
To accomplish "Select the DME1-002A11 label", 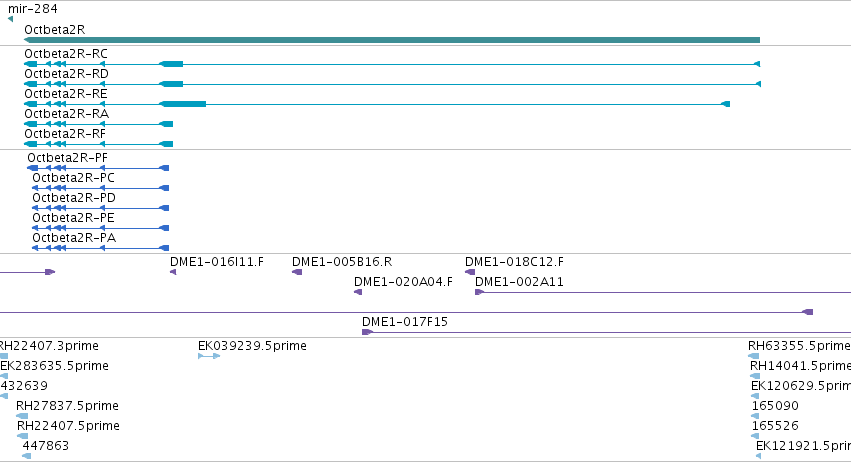I will click(x=519, y=282).
